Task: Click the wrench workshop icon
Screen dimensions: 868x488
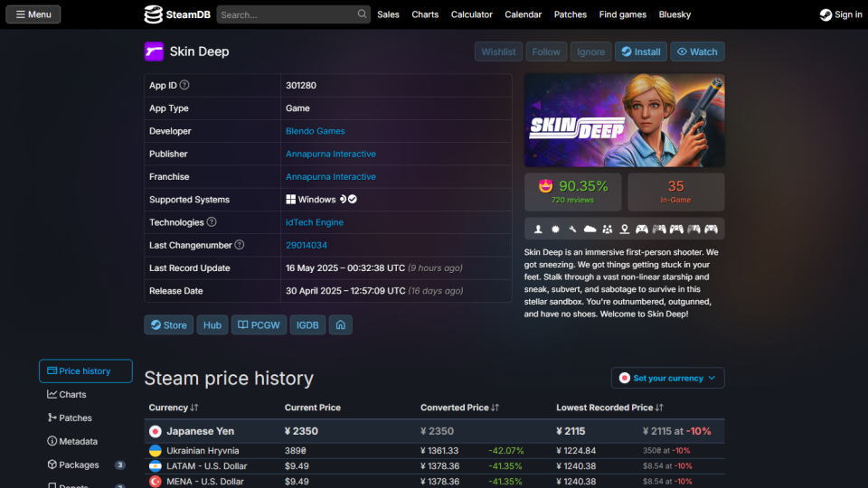Action: [x=572, y=229]
